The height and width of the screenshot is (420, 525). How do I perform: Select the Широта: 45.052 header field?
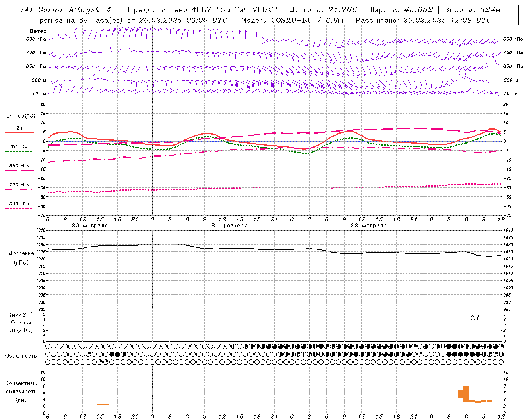[400, 10]
